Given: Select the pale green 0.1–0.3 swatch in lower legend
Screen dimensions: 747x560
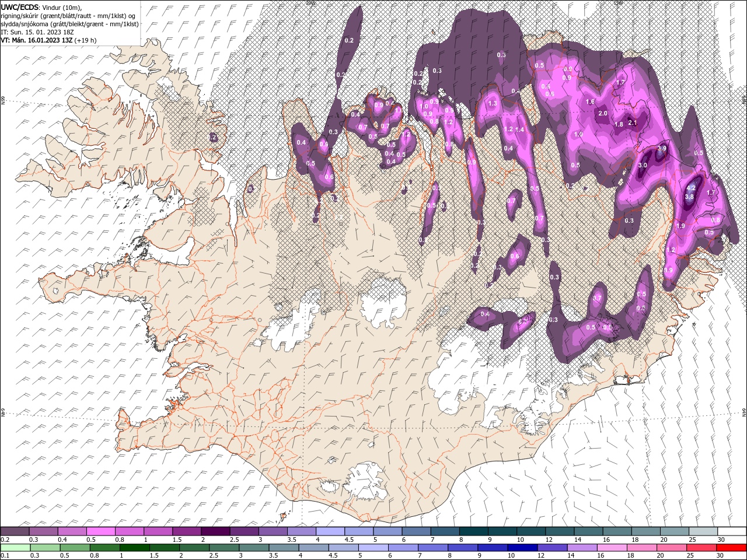Looking at the screenshot, I should 15,548.
